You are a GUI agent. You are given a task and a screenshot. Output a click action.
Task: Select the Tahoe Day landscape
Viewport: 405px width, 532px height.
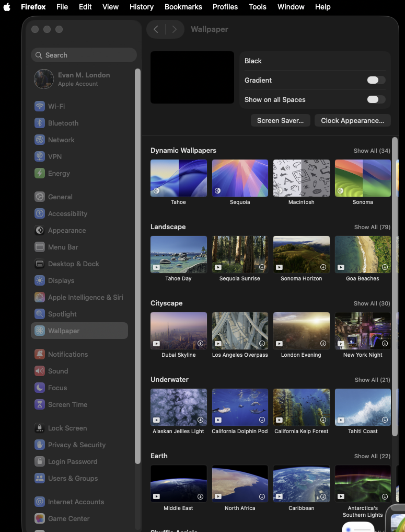tap(179, 254)
